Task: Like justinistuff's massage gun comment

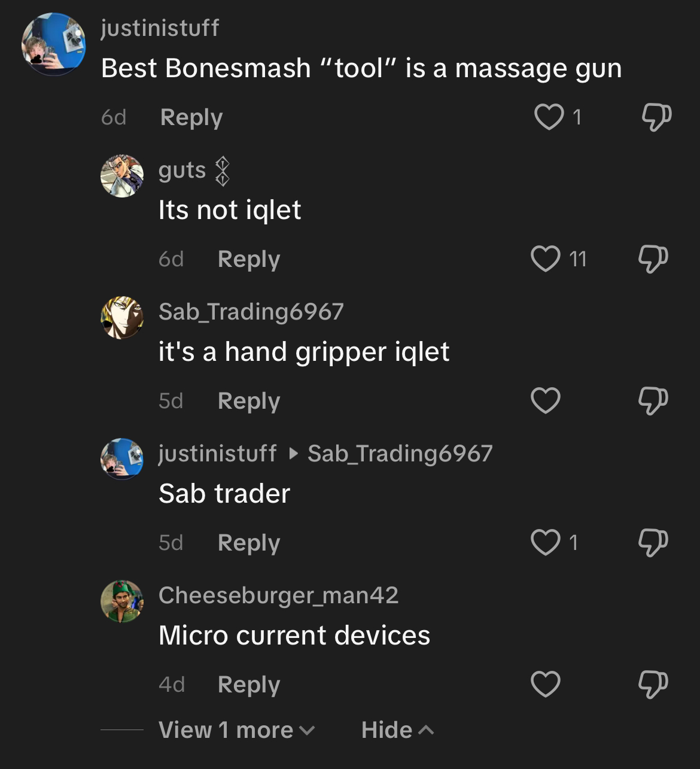Action: 549,117
